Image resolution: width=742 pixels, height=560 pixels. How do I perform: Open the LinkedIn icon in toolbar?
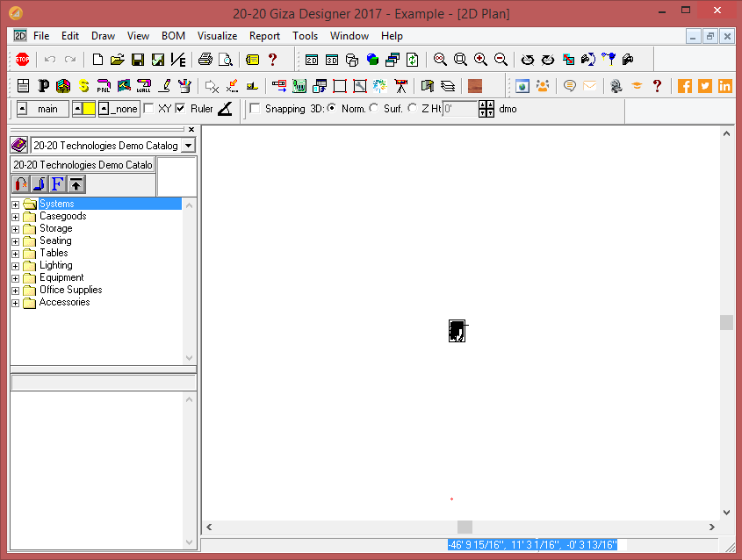(725, 86)
